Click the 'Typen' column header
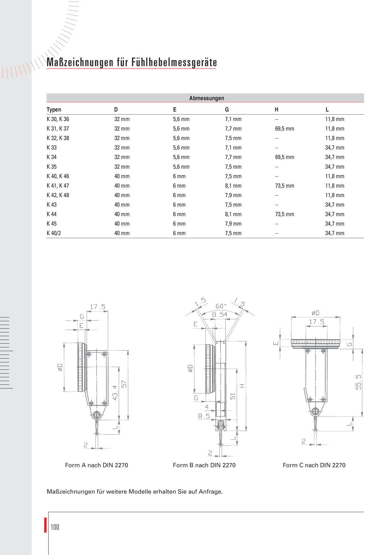 click(x=54, y=109)
